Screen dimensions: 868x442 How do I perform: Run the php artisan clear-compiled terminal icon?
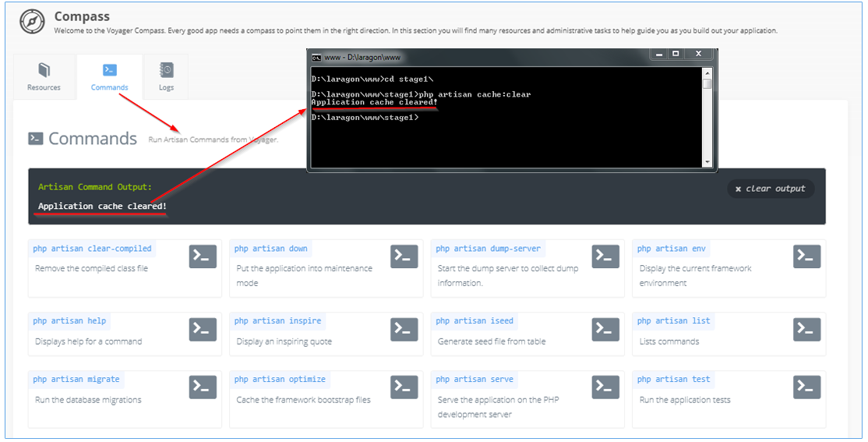tap(203, 256)
